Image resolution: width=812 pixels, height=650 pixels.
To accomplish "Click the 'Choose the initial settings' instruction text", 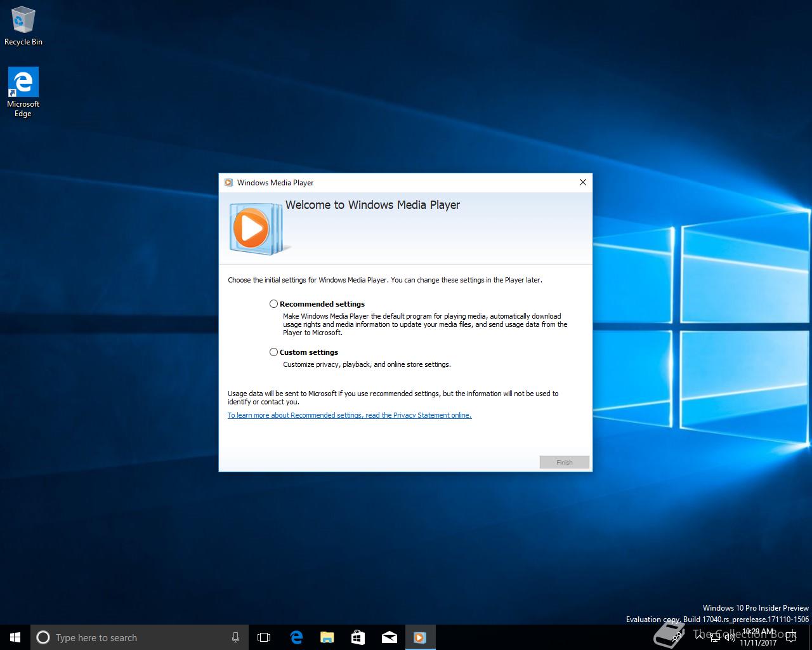I will click(385, 280).
